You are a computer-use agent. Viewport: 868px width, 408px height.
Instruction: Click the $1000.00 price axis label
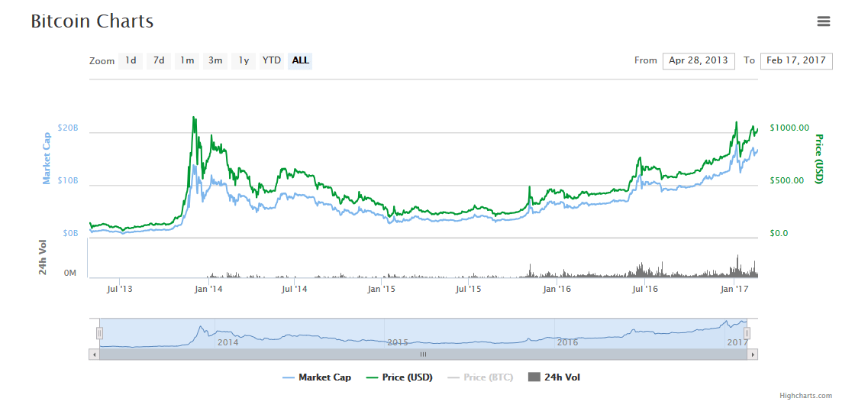pos(790,128)
